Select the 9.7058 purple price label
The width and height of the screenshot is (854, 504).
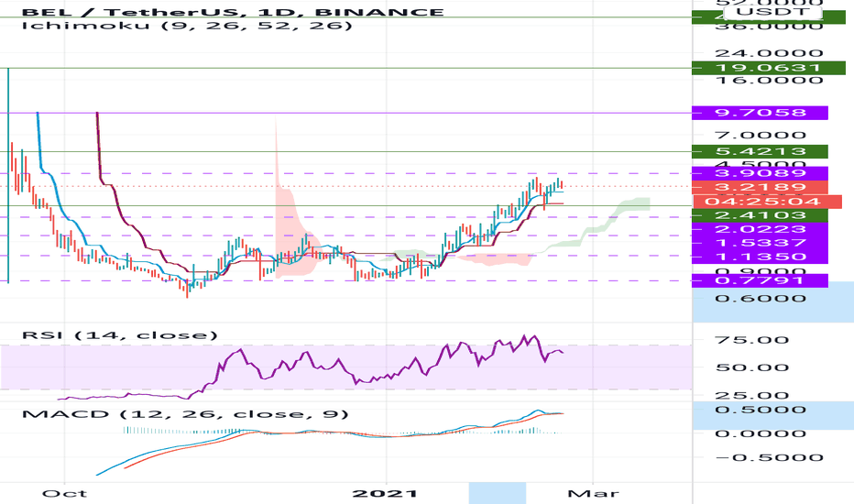(760, 113)
